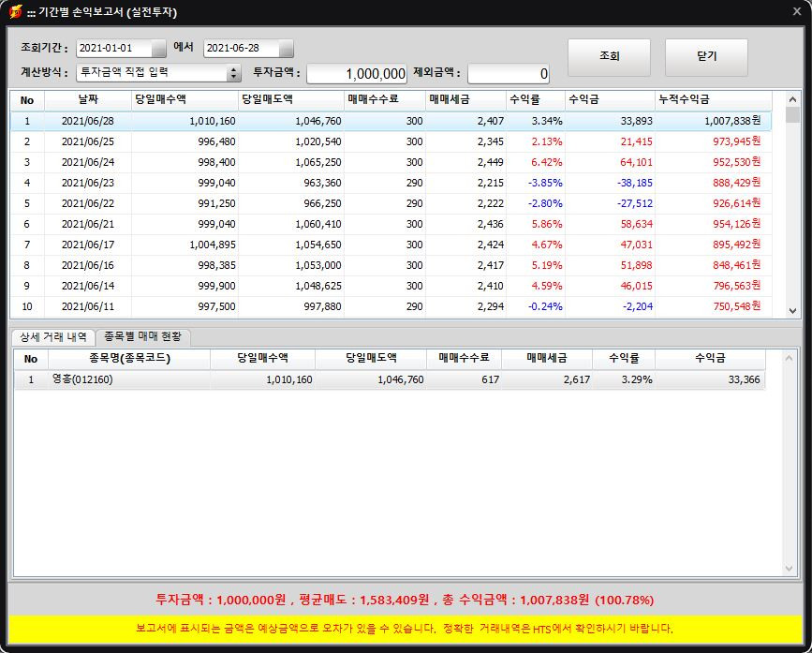The image size is (812, 653).
Task: Switch to 상세 거래 내역 tab
Action: click(53, 337)
